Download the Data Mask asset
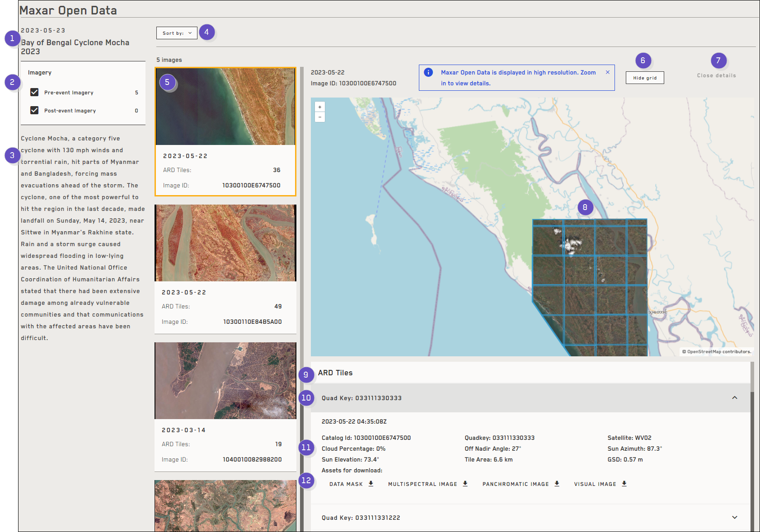Screen dimensions: 760x532 pos(352,484)
